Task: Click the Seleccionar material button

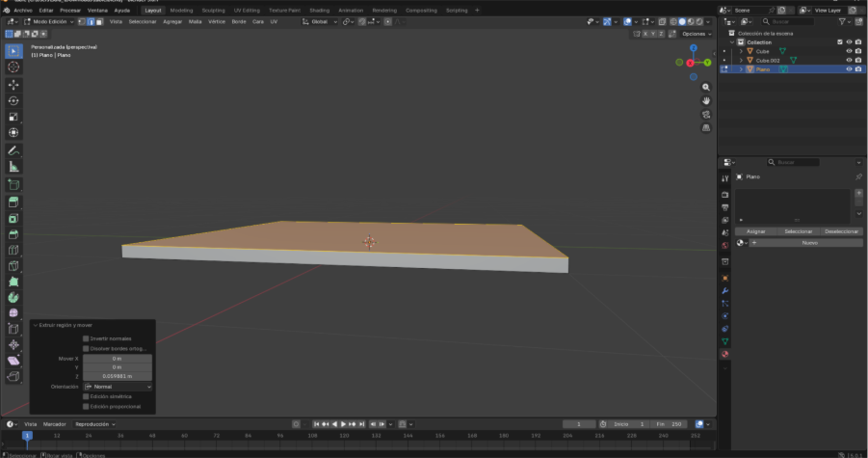Action: 798,230
